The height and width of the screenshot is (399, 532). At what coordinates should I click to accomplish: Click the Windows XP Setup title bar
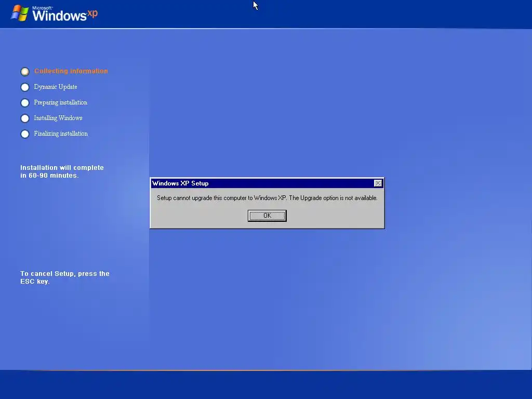(x=267, y=183)
